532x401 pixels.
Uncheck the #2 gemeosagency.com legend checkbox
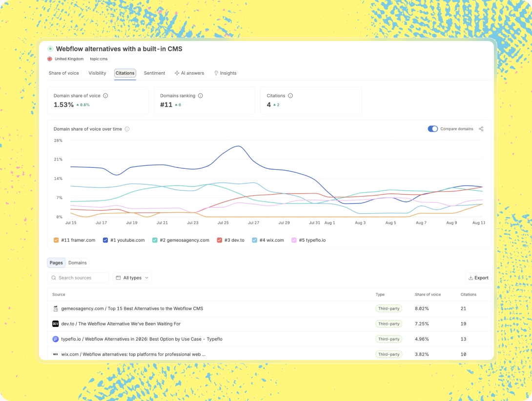click(155, 240)
